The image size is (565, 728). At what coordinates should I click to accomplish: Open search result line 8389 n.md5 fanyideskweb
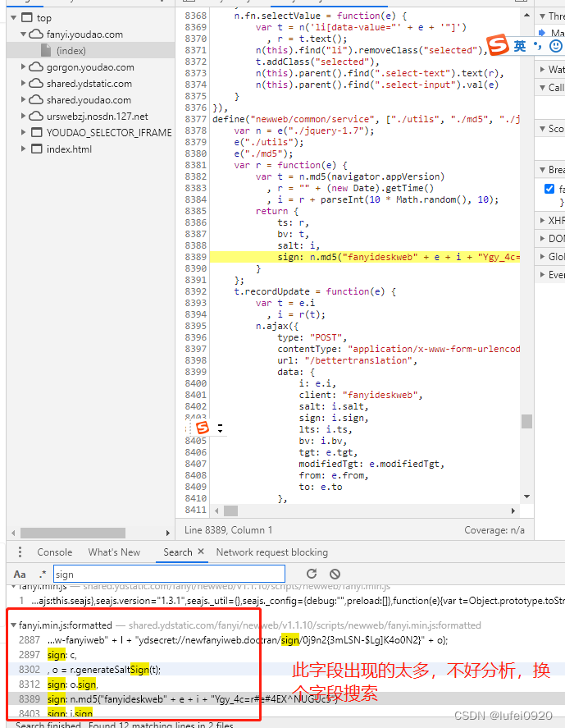287,698
